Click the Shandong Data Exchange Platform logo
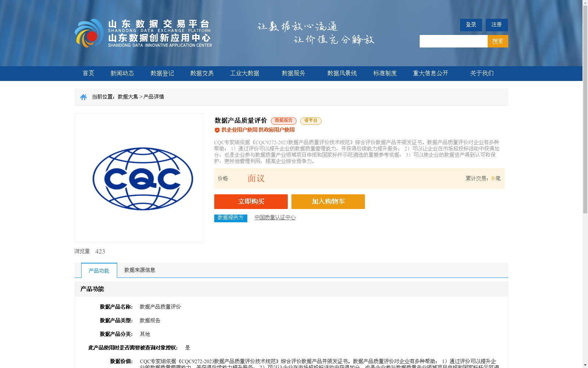Screen dimensions: 588x368 pos(143,33)
